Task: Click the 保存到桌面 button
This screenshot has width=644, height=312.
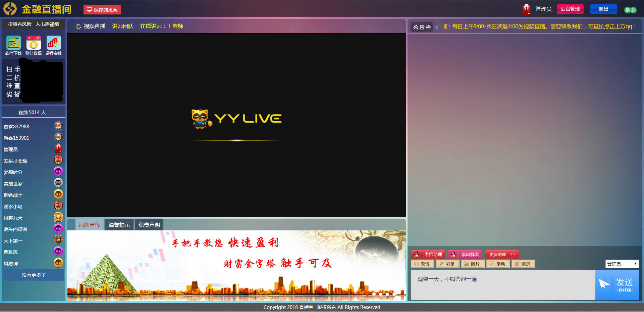Action: pos(102,9)
